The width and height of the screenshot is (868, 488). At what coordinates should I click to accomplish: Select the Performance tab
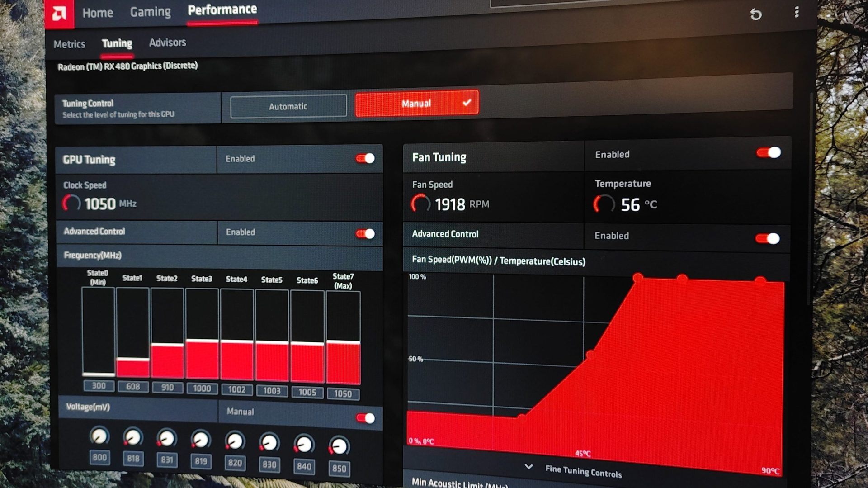(x=222, y=10)
